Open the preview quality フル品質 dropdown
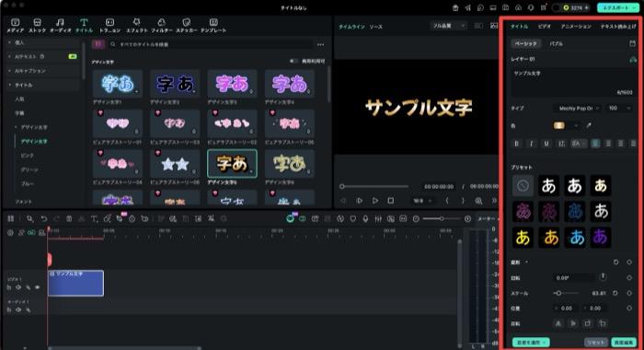 point(448,26)
